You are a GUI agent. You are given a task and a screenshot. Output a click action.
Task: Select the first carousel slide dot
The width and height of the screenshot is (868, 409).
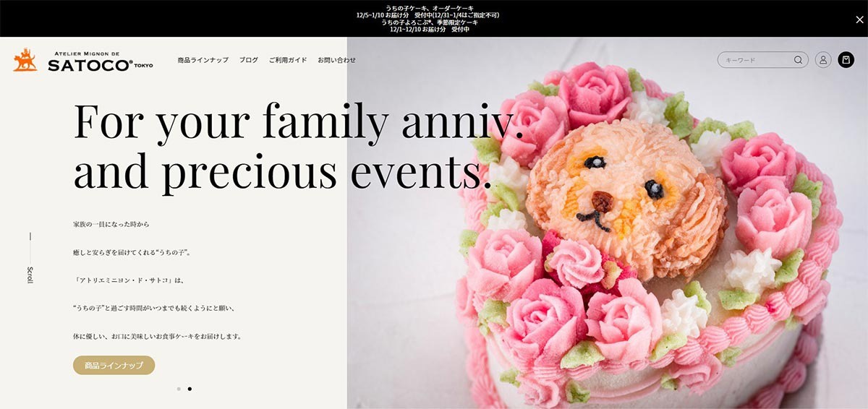pos(179,389)
